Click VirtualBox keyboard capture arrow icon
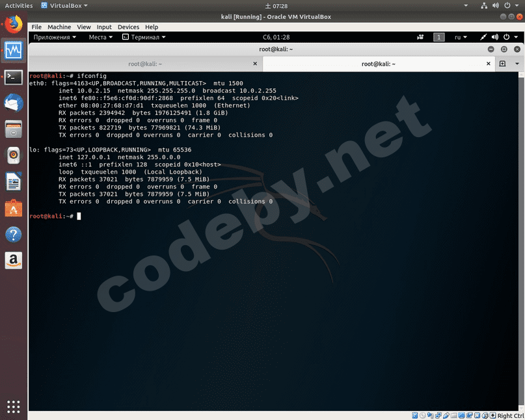Viewport: 525px width, 420px height. pyautogui.click(x=493, y=415)
